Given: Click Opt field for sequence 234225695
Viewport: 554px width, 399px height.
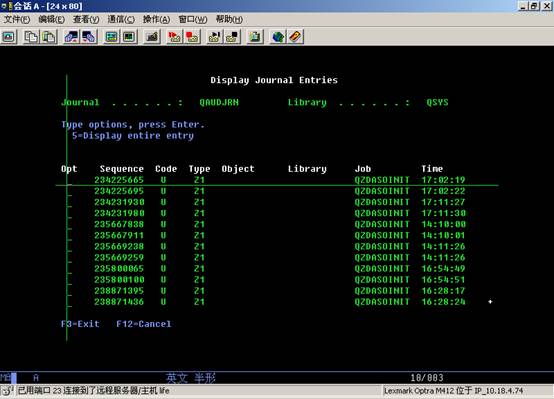Looking at the screenshot, I should coord(69,191).
